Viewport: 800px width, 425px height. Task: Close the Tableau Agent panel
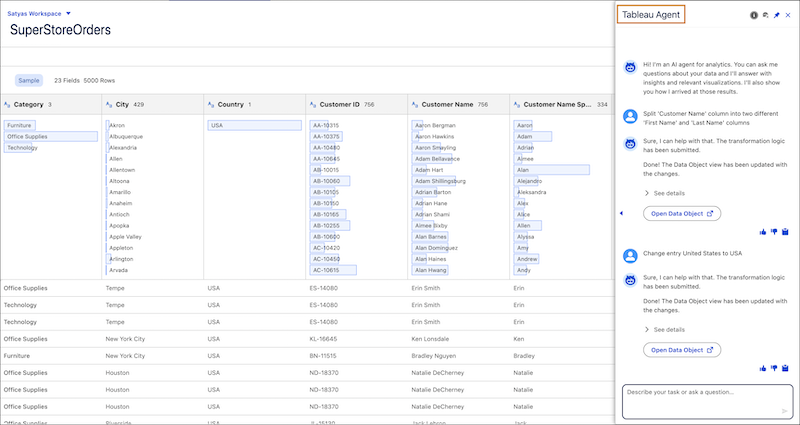788,15
